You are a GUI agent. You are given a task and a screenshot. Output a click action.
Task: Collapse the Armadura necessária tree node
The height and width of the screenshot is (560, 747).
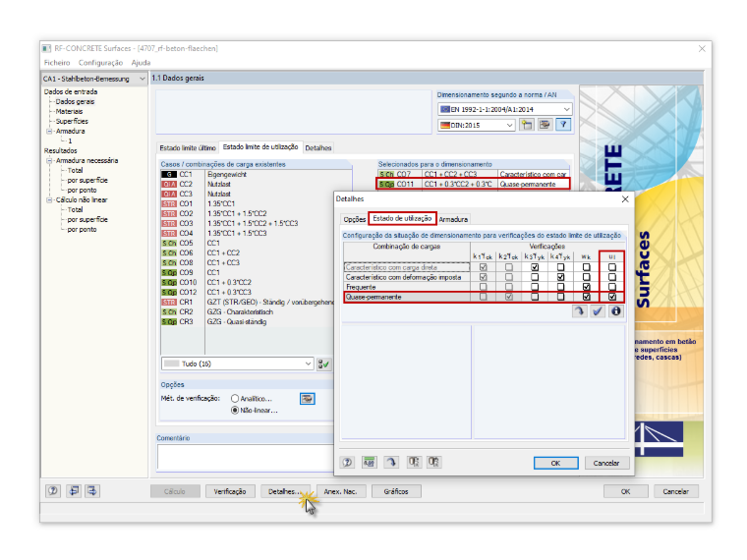click(x=49, y=161)
